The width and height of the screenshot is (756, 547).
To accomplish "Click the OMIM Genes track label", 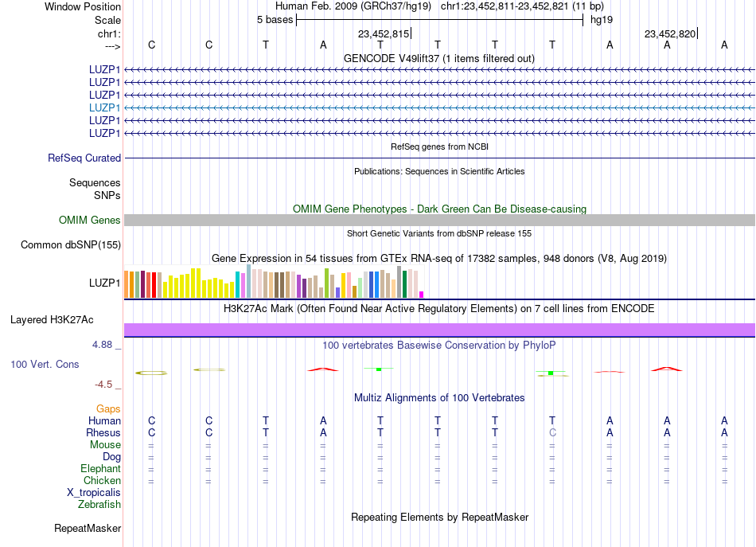I will [x=89, y=220].
